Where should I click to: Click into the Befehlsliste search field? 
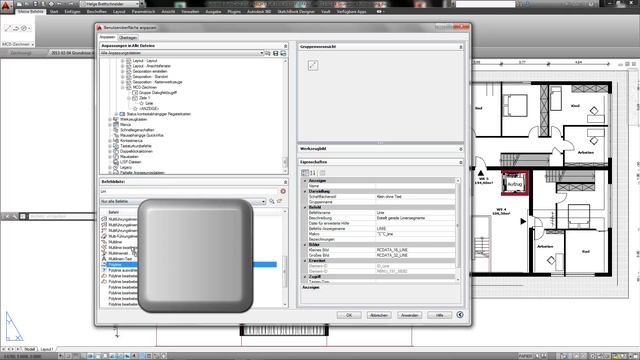tap(189, 191)
